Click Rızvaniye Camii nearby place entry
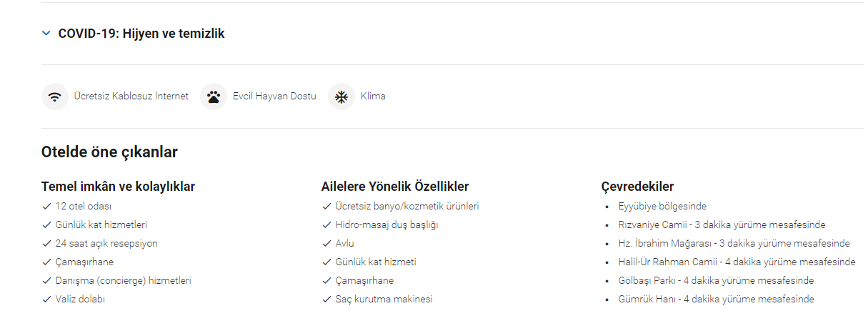Viewport: 868px width, 321px height. 722,224
